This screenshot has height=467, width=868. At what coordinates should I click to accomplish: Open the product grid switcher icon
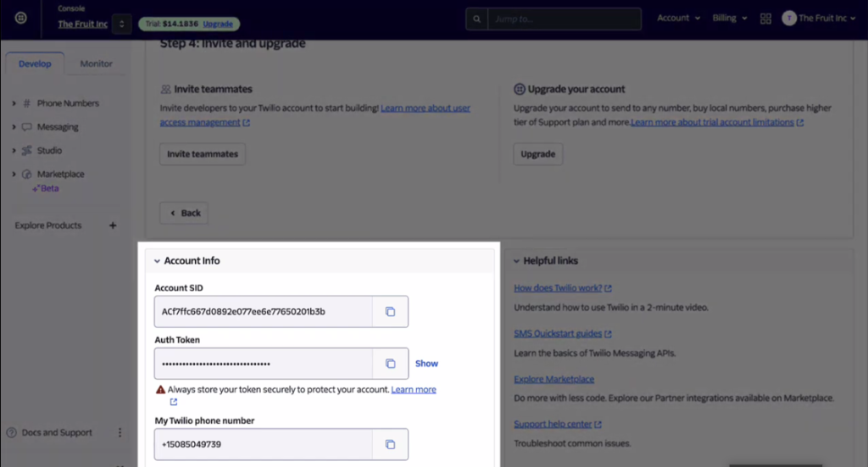point(765,19)
